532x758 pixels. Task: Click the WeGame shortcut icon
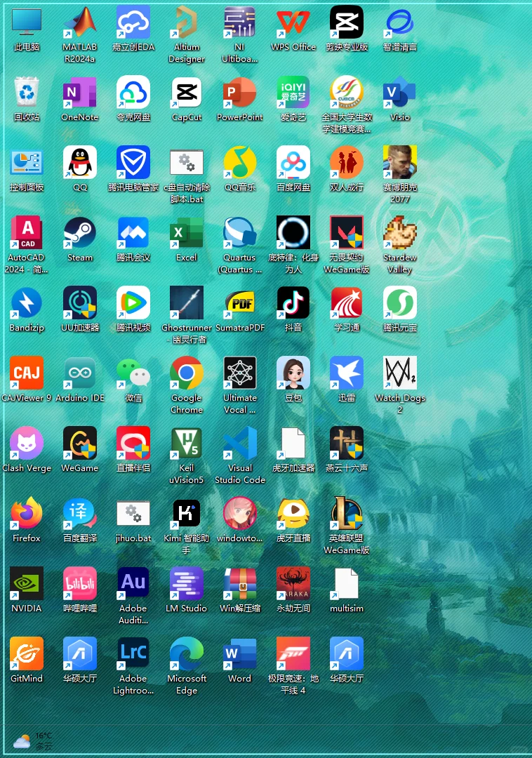[80, 443]
